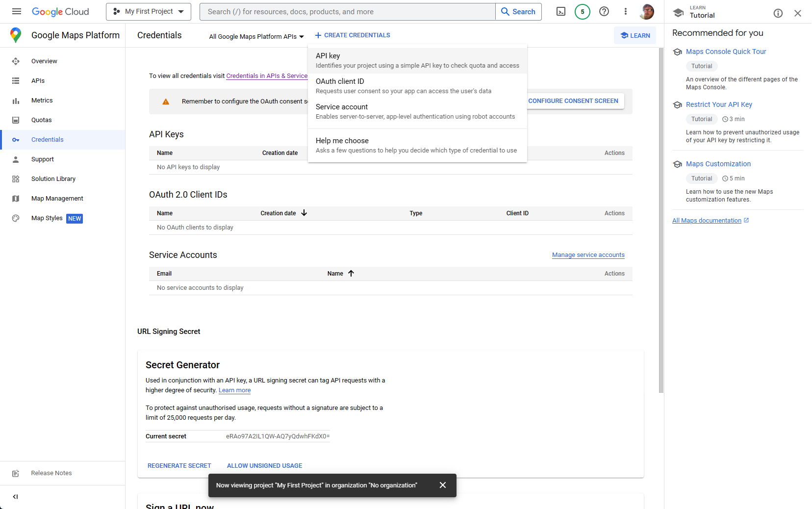This screenshot has height=509, width=812.
Task: Click the Support person icon
Action: pyautogui.click(x=16, y=159)
